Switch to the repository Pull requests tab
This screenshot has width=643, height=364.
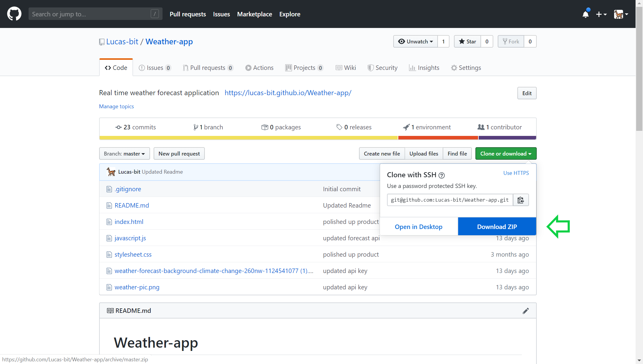coord(208,68)
